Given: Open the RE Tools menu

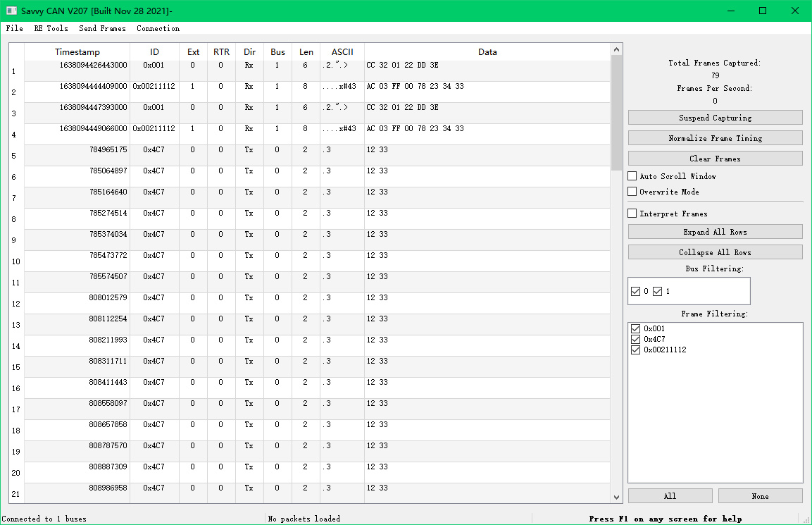Looking at the screenshot, I should (x=51, y=28).
